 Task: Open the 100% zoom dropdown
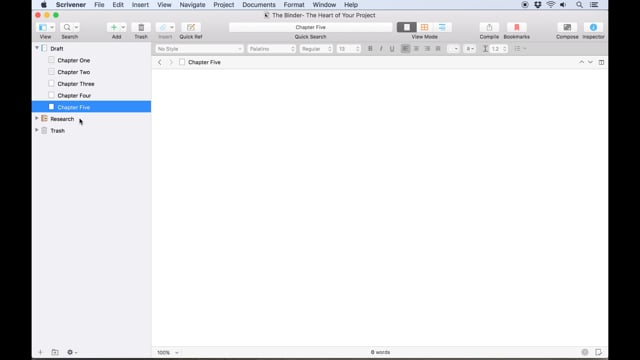[x=168, y=352]
